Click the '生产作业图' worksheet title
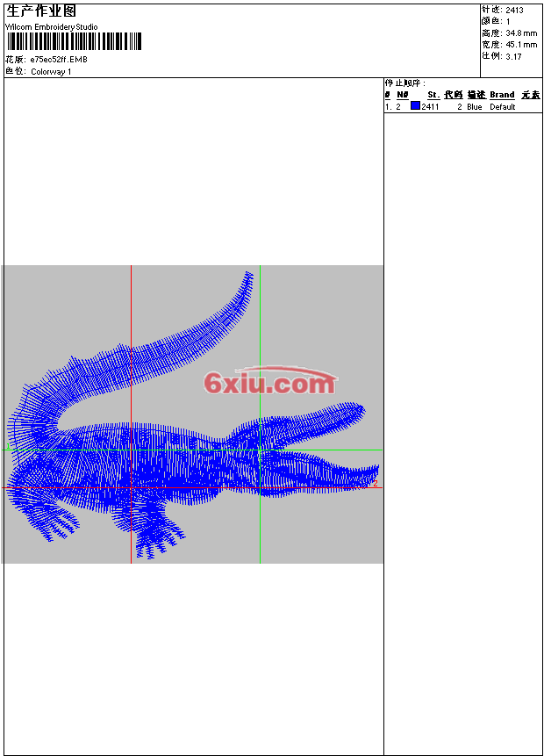The image size is (544, 756). pyautogui.click(x=41, y=11)
